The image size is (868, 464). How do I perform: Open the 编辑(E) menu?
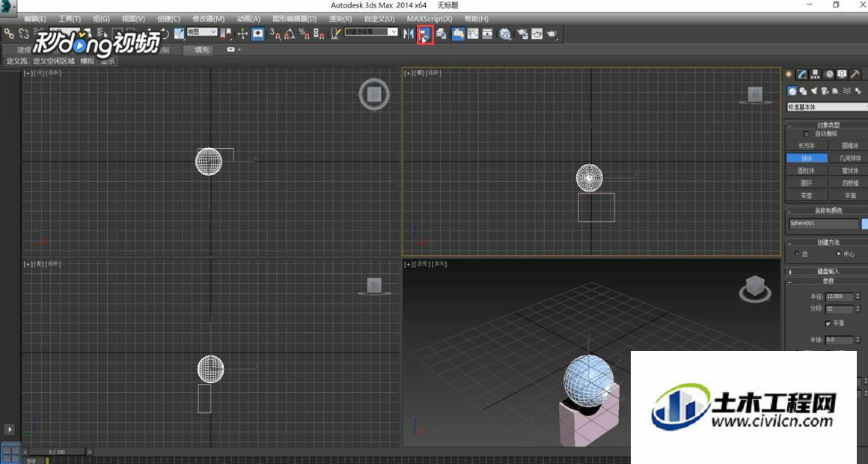point(35,19)
